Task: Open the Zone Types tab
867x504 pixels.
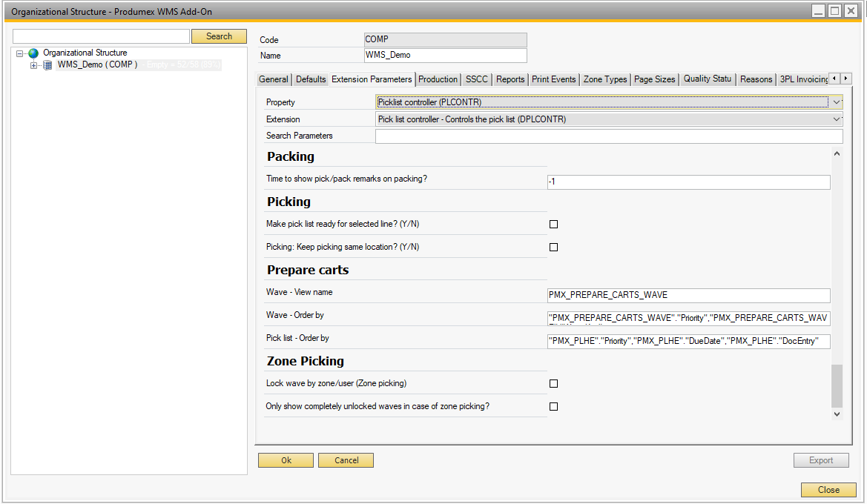Action: click(604, 79)
